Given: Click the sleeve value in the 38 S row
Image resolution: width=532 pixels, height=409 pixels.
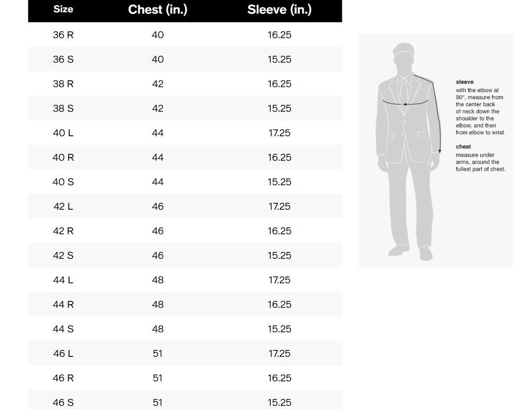Looking at the screenshot, I should point(279,108).
